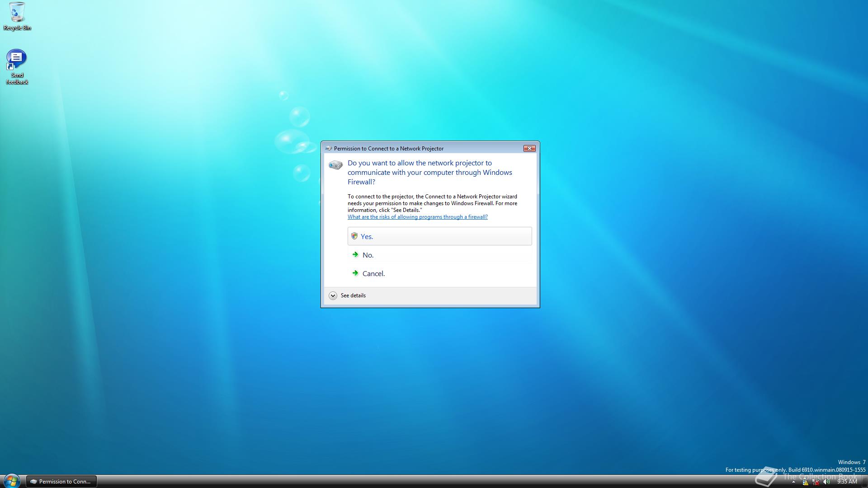
Task: Click the volume speaker tray icon
Action: [826, 482]
